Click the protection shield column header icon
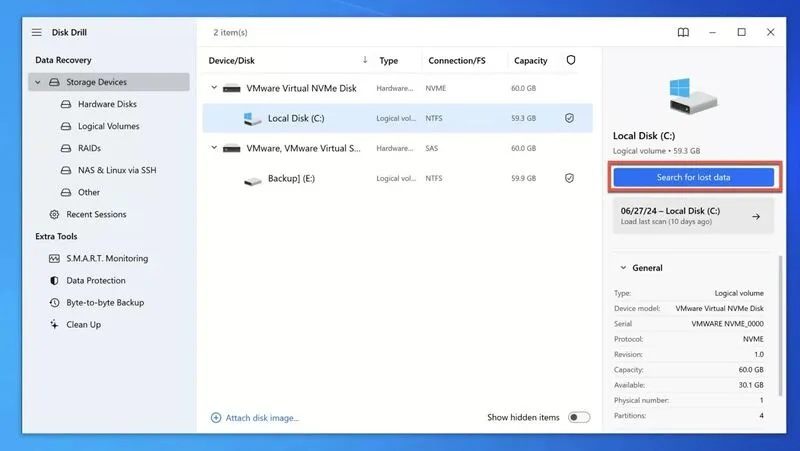This screenshot has width=800, height=451. (x=571, y=60)
